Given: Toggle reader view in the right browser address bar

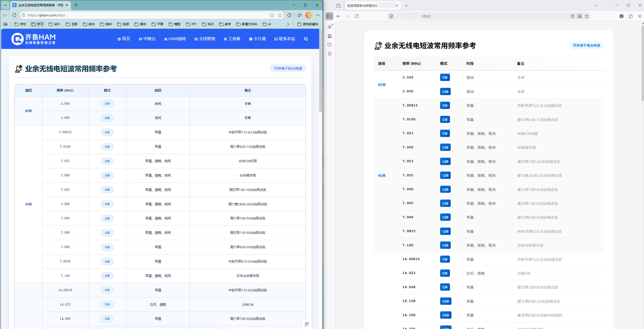Looking at the screenshot, I should click(x=573, y=16).
